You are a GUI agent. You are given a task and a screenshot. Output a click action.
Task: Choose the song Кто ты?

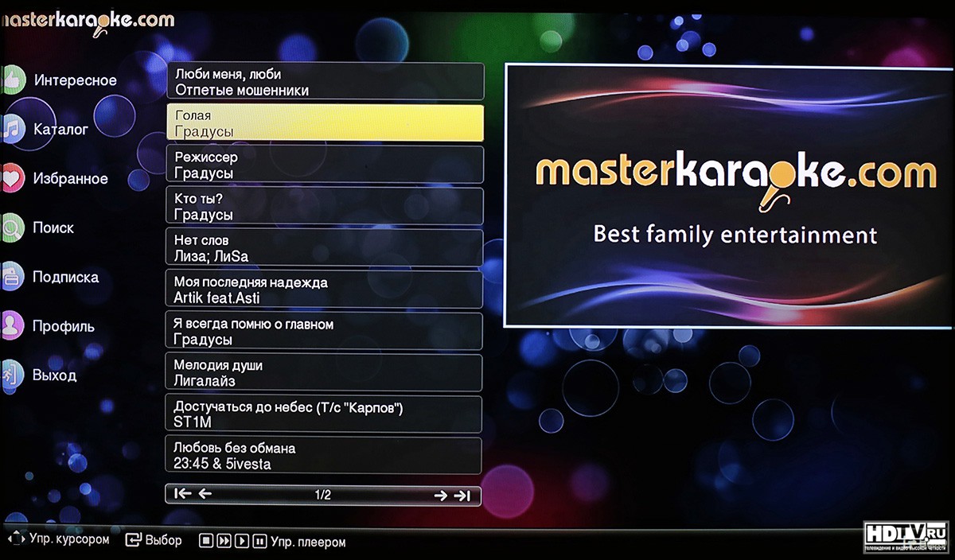tap(325, 207)
